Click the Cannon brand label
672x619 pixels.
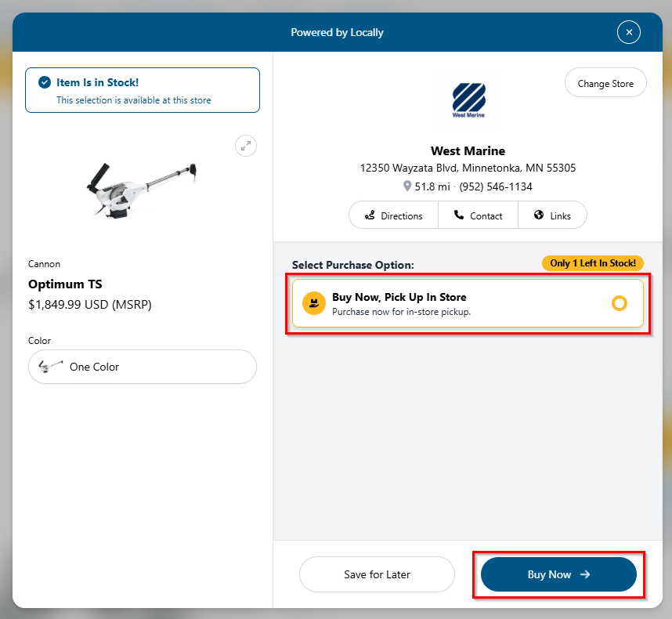(44, 264)
